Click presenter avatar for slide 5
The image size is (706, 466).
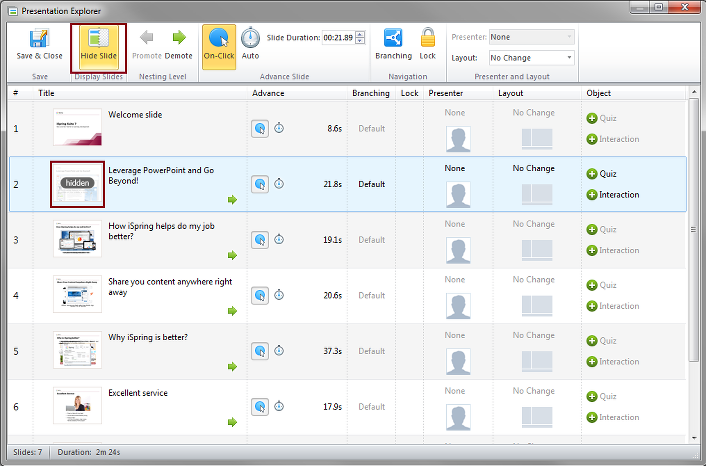[x=458, y=362]
